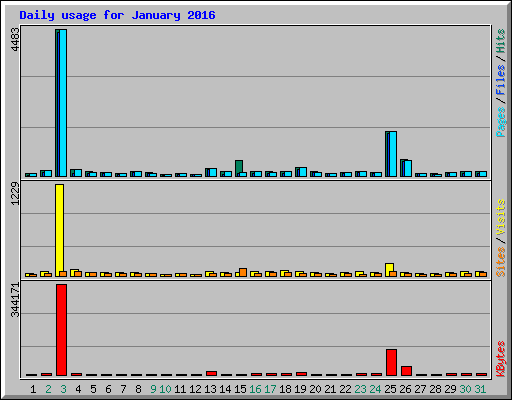Screen dimensions: 512x400
Task: Click the cyan bar for day 19
Action: [x=303, y=172]
